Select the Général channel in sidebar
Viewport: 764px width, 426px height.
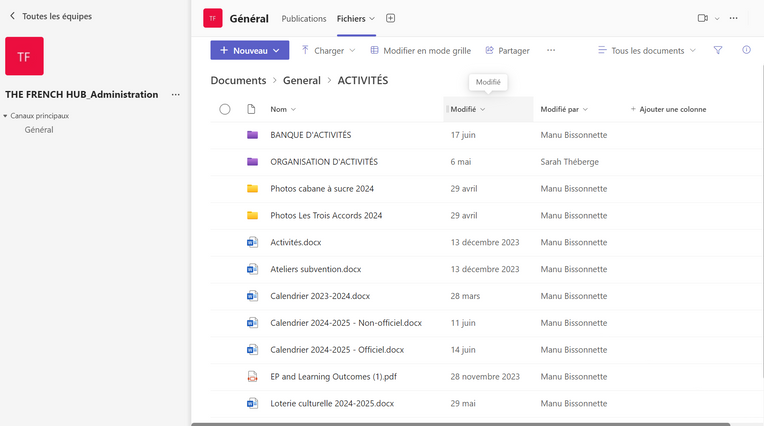click(39, 130)
